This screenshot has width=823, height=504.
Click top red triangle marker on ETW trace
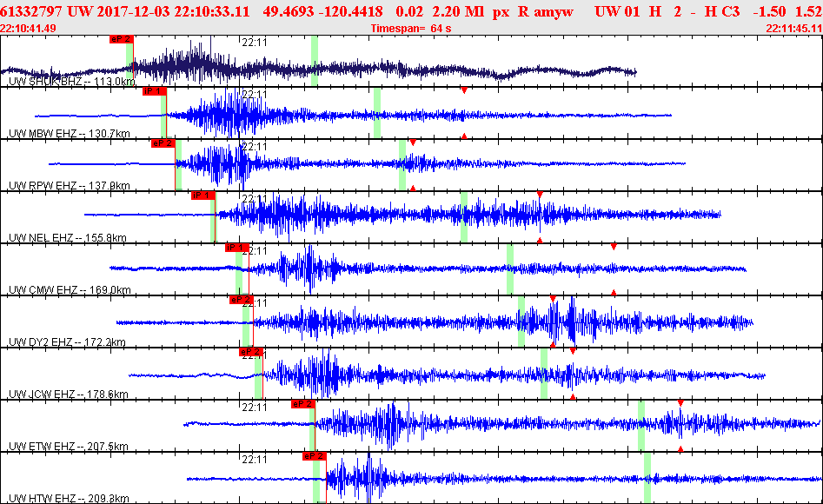(x=680, y=403)
